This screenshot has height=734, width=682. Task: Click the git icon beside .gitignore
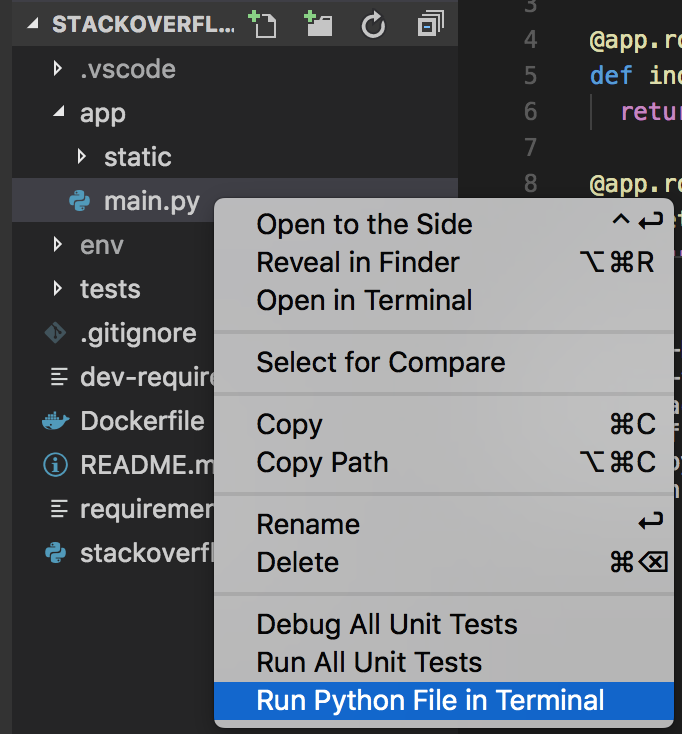(55, 333)
